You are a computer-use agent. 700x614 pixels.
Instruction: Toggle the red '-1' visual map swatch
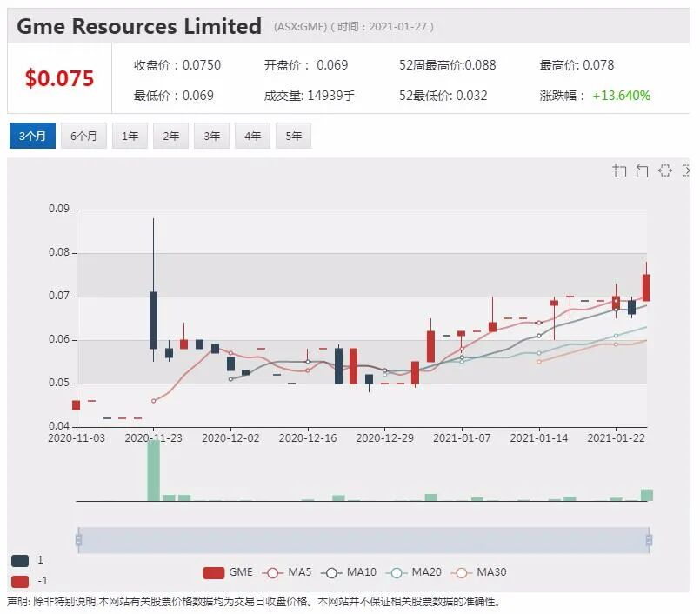click(20, 582)
